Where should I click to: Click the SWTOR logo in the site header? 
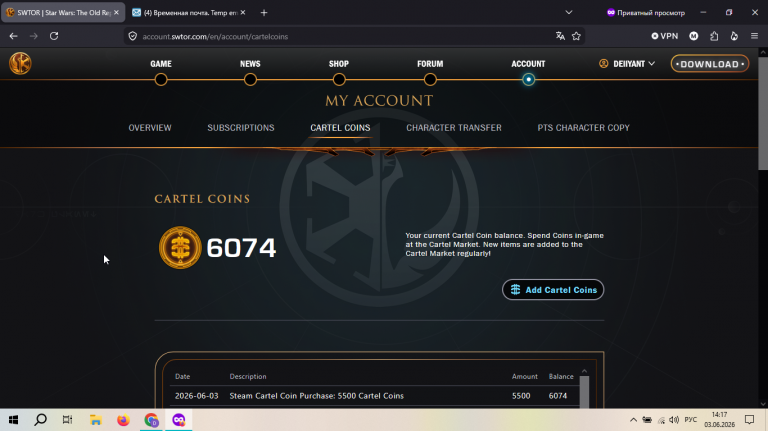pyautogui.click(x=20, y=64)
